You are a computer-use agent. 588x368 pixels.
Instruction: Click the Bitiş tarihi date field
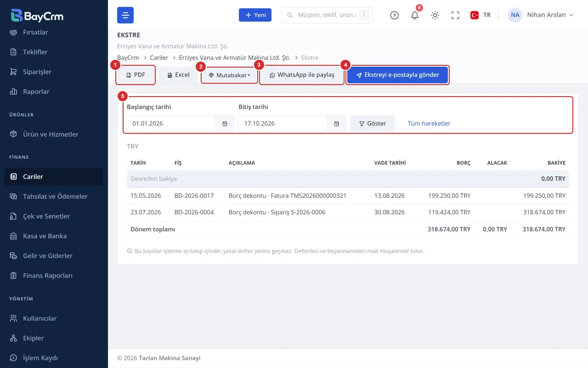(x=283, y=124)
